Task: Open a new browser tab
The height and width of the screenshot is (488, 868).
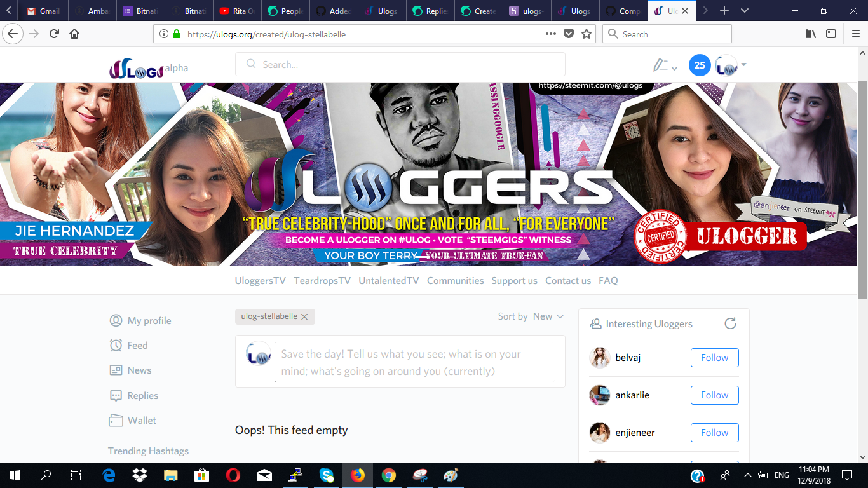Action: click(724, 11)
